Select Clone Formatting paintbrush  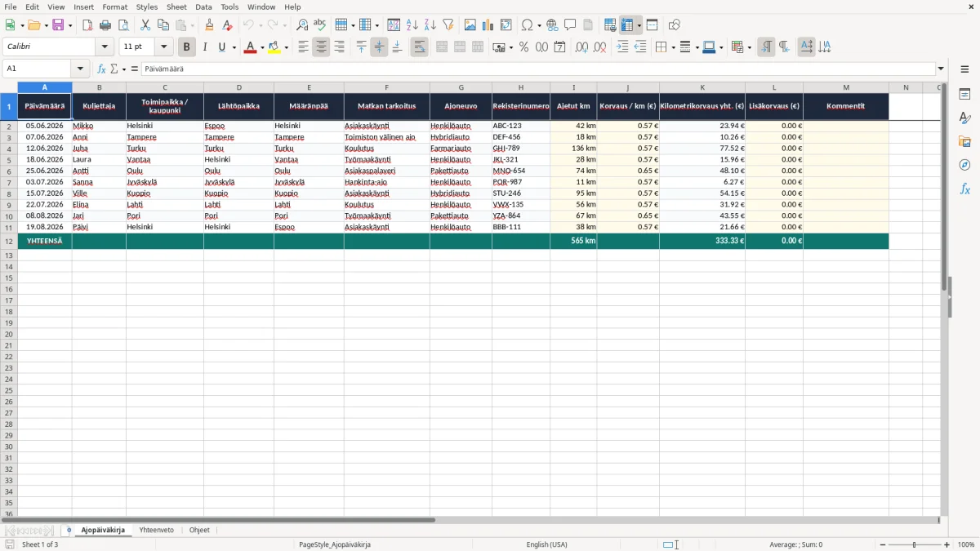(x=210, y=25)
